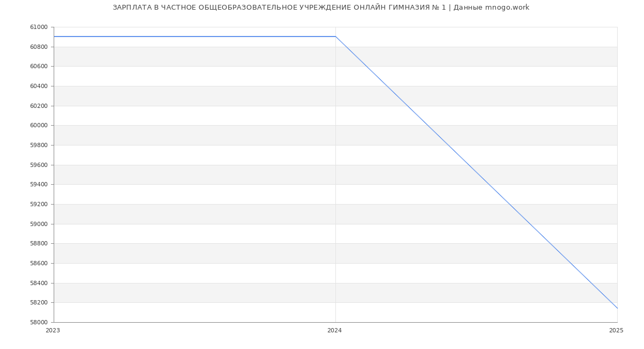The width and height of the screenshot is (644, 349).
Task: Select the line's data point at 2024
Action: [x=335, y=37]
